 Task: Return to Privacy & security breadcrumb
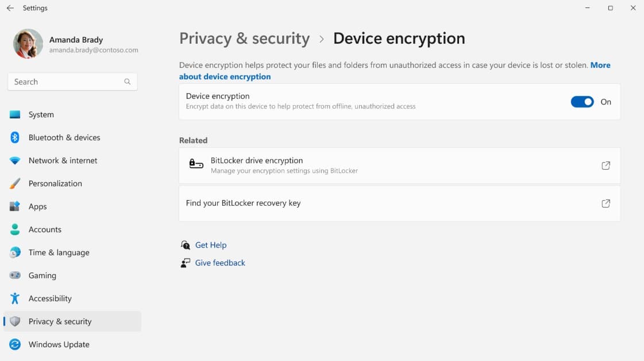click(244, 39)
